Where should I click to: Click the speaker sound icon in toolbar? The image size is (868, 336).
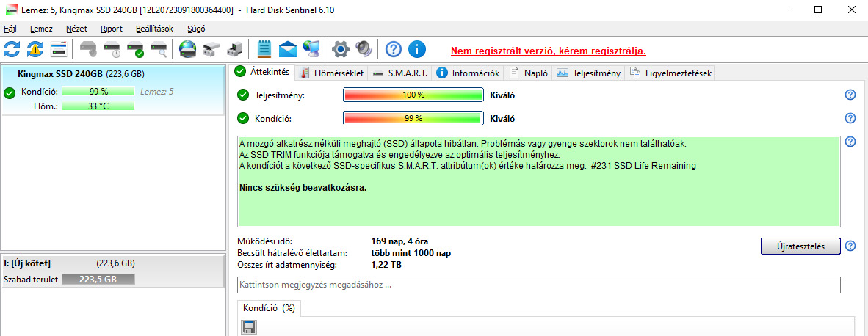(364, 49)
